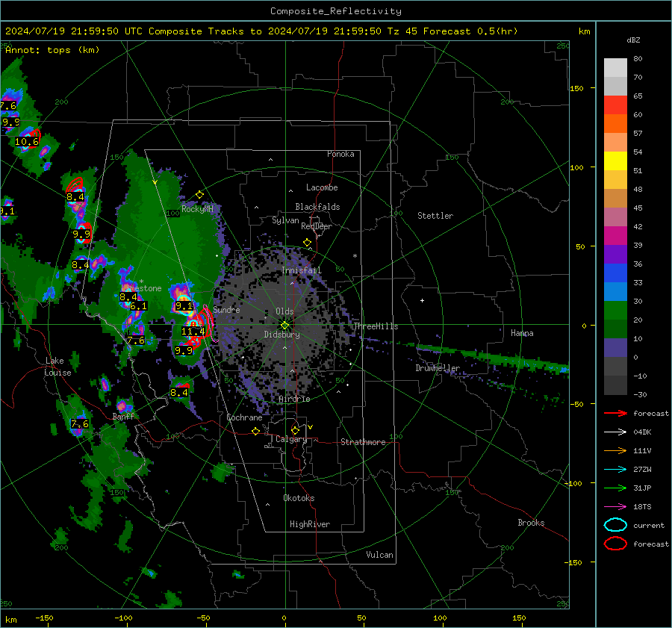Viewport: 672px width, 628px height.
Task: Click the Okotoks city label
Action: pyautogui.click(x=299, y=498)
